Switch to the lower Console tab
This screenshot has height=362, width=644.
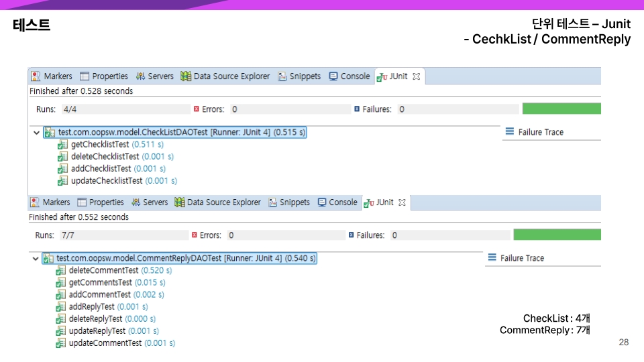[x=337, y=202]
